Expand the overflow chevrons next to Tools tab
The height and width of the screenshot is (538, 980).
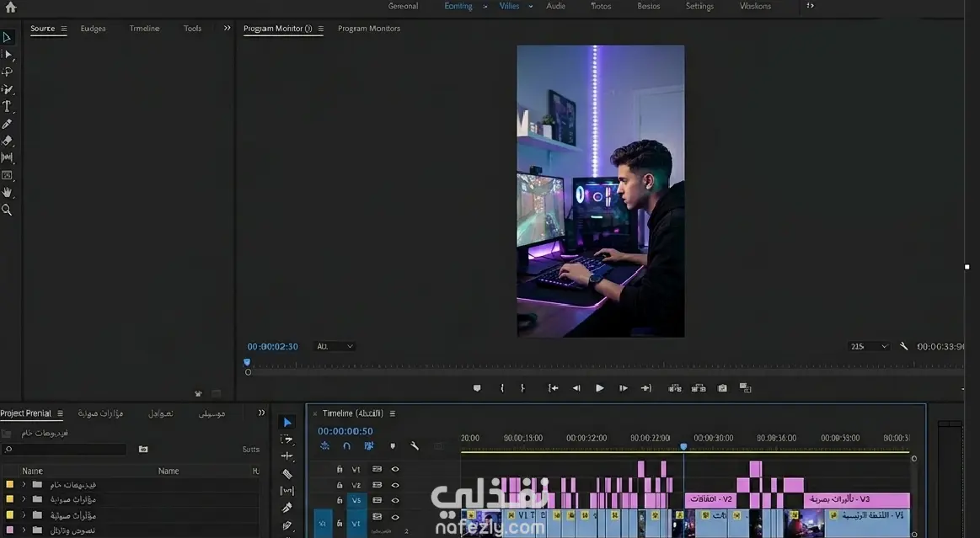point(227,29)
